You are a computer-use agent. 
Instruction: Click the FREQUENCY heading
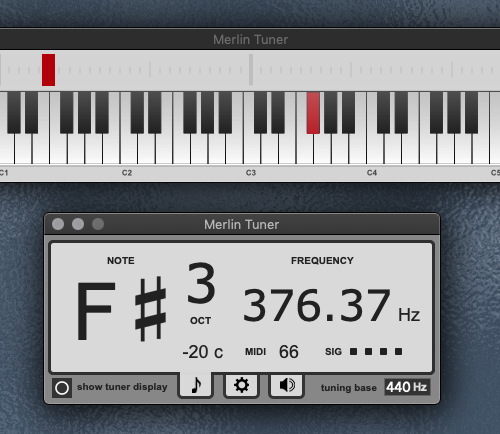pyautogui.click(x=322, y=260)
